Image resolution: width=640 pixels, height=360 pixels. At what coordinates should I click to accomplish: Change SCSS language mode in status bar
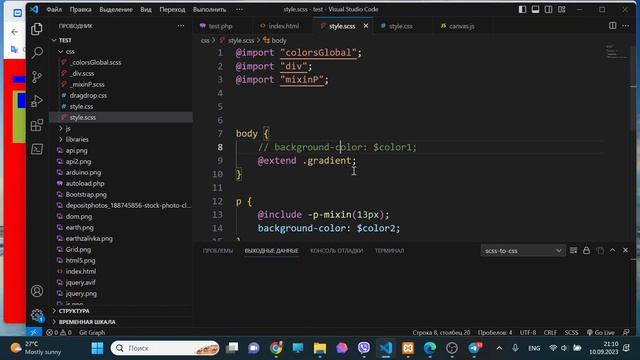pyautogui.click(x=571, y=332)
